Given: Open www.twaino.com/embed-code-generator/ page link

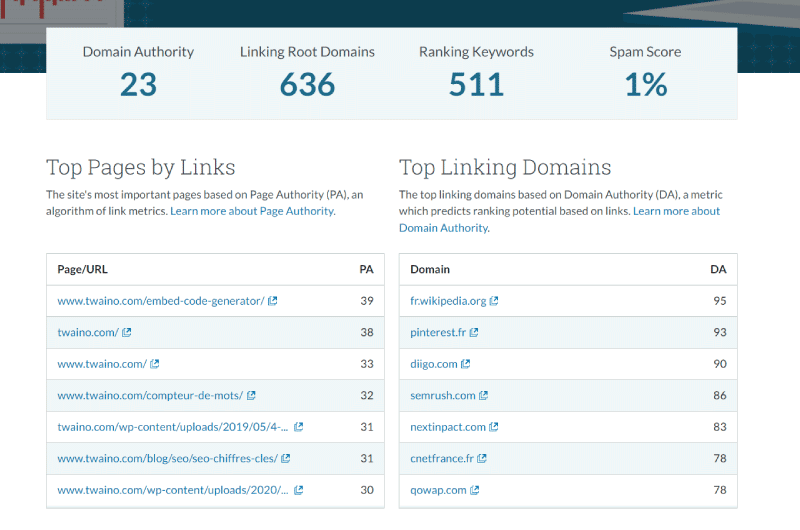Looking at the screenshot, I should click(x=161, y=301).
